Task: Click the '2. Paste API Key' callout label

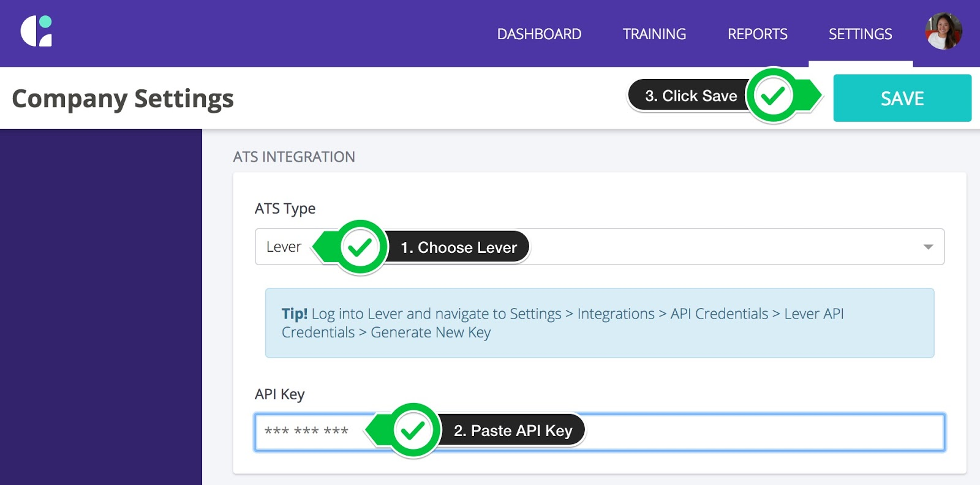Action: (513, 430)
